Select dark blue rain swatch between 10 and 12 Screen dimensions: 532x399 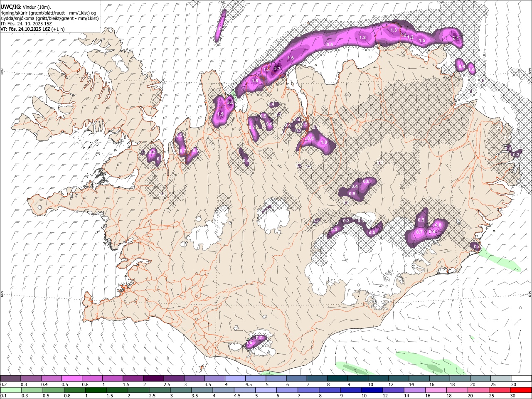click(x=372, y=390)
